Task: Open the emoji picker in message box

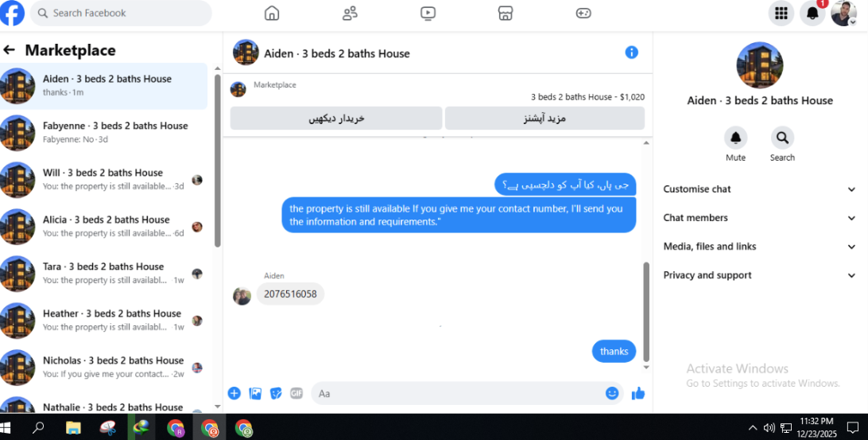Action: 612,393
